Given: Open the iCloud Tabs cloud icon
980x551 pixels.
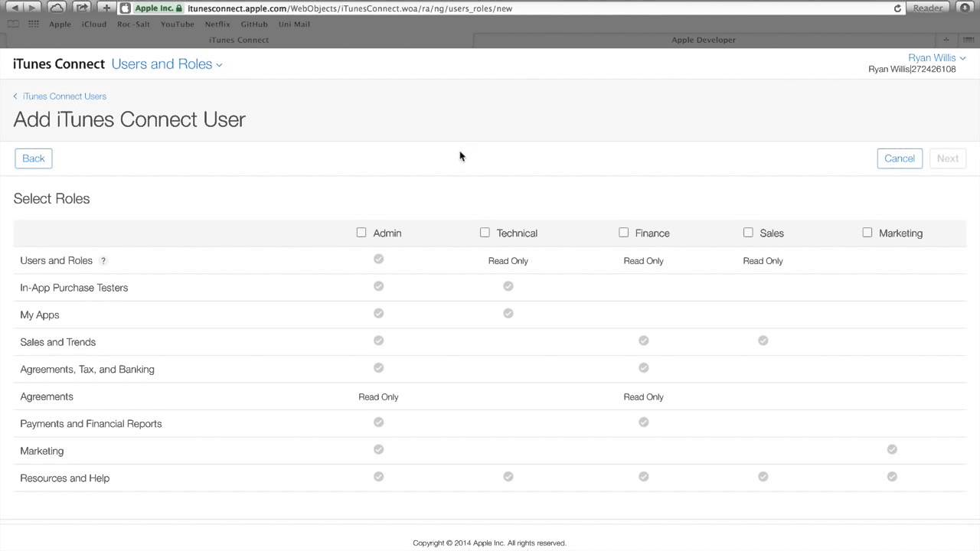Looking at the screenshot, I should coord(57,8).
